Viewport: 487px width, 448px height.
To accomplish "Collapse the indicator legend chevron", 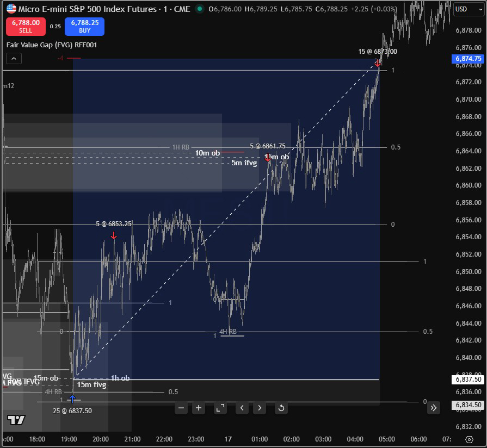I will (14, 58).
